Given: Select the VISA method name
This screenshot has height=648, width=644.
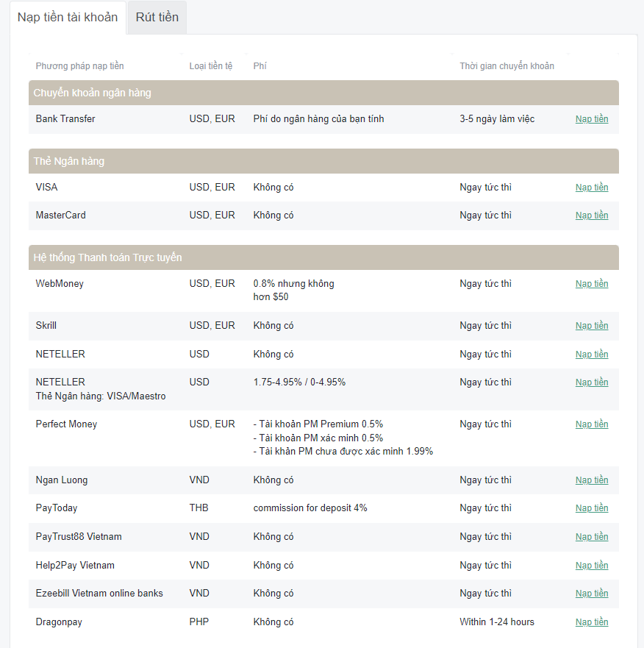Looking at the screenshot, I should pos(46,188).
